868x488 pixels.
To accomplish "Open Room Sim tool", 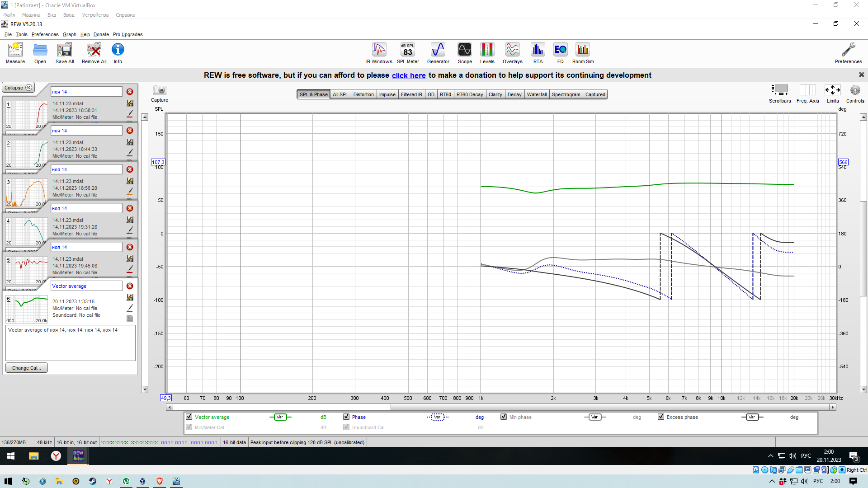I will (583, 53).
